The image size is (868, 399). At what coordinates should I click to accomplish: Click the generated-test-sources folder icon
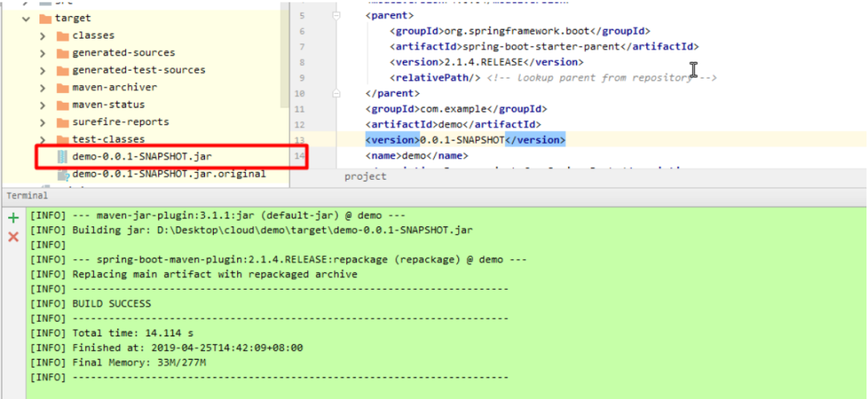(x=63, y=71)
